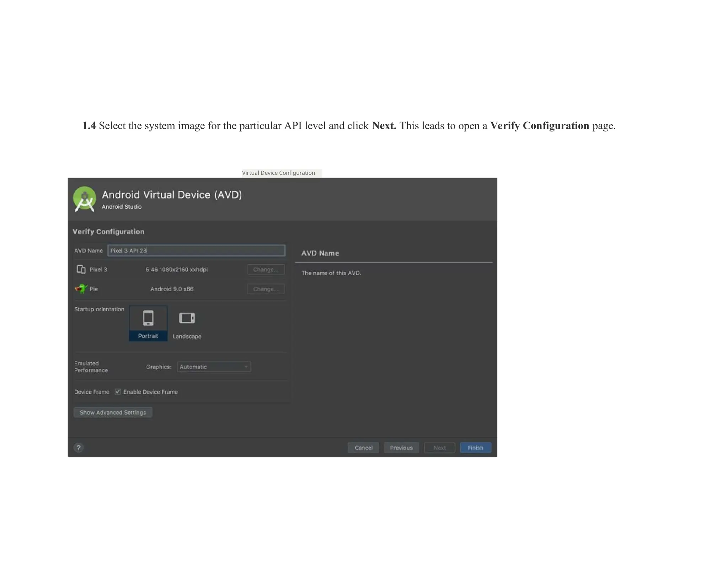The width and height of the screenshot is (728, 562).
Task: Click the 'Virtual Device Configuration' window title
Action: tap(278, 173)
